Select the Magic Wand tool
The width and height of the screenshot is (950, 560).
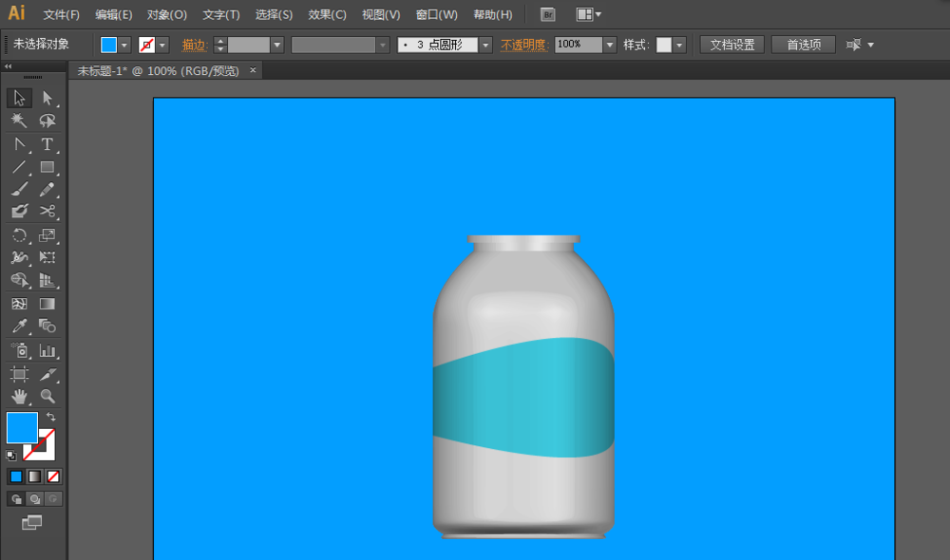point(19,121)
